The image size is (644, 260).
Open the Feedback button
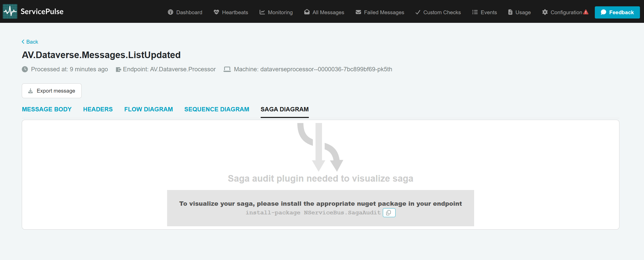coord(617,12)
